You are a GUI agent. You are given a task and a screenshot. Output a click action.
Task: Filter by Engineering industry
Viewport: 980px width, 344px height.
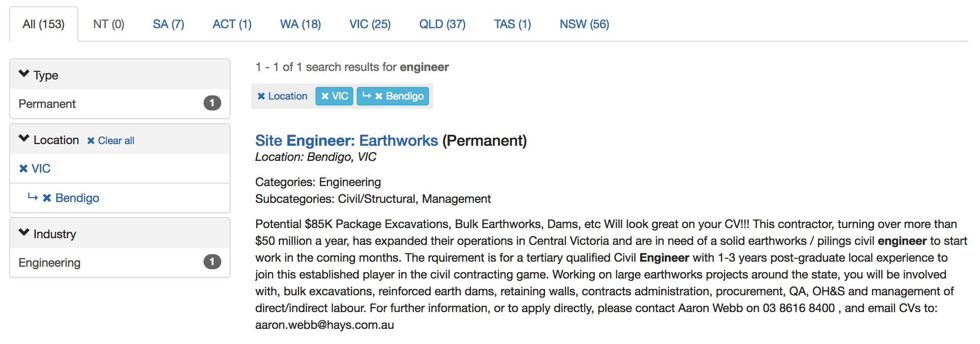50,263
